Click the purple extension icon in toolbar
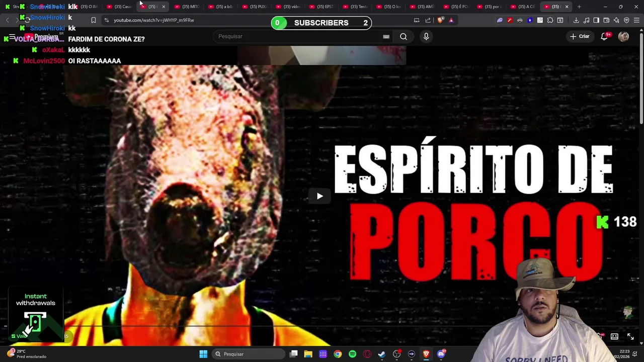 (500, 20)
